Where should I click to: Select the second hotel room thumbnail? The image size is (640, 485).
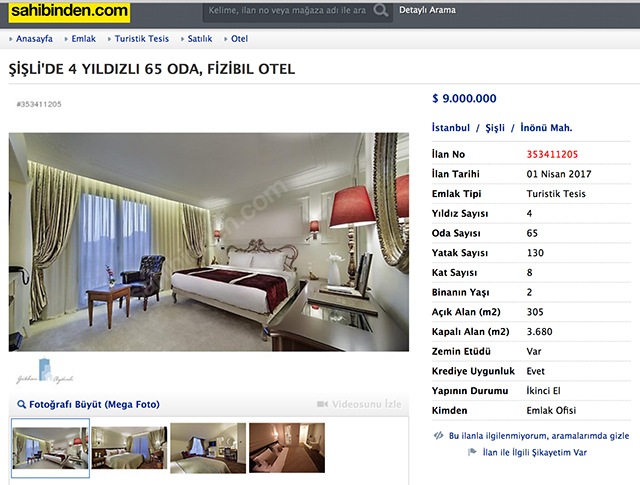(129, 447)
